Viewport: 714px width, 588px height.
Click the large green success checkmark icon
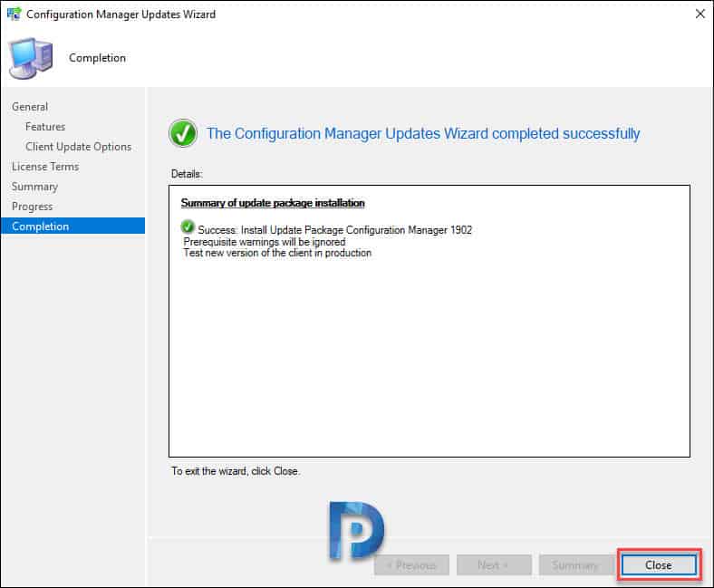[183, 133]
